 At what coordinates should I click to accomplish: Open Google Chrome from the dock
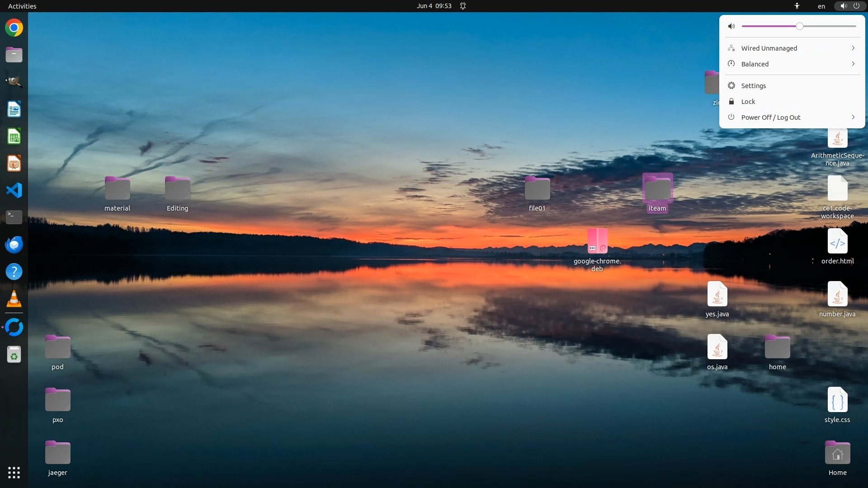click(14, 28)
